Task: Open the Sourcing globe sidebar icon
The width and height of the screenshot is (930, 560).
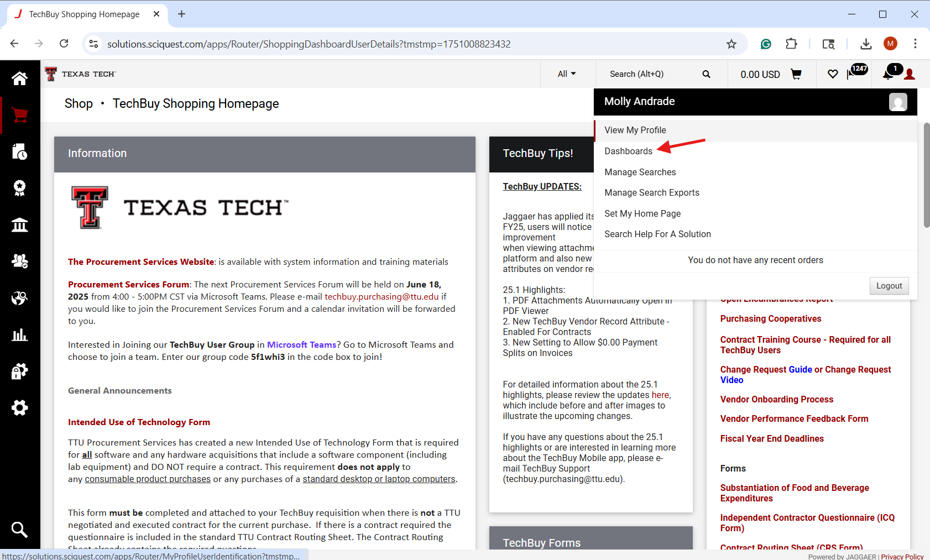Action: point(19,298)
